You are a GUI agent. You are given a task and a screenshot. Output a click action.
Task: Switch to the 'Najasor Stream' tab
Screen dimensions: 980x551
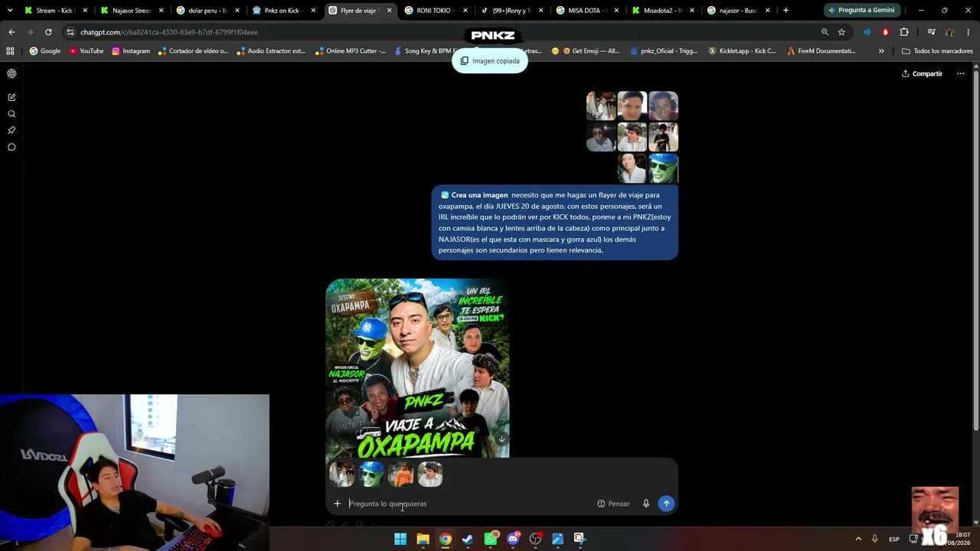tap(132, 11)
